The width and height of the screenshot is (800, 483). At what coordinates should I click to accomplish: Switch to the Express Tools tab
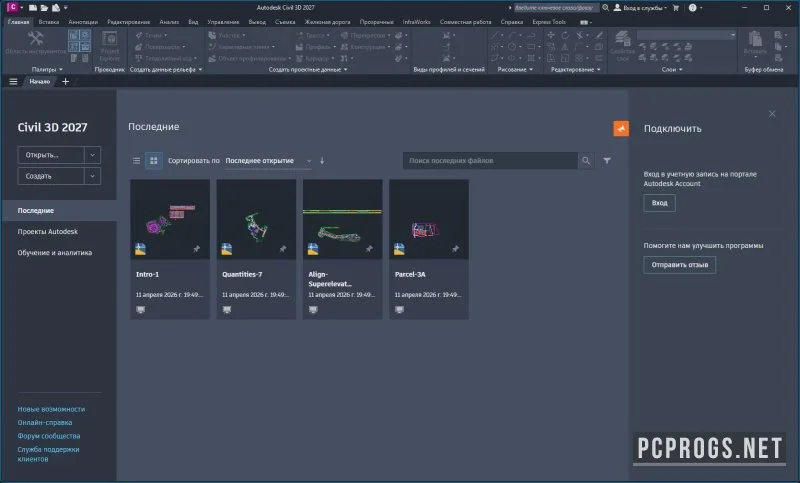[549, 22]
